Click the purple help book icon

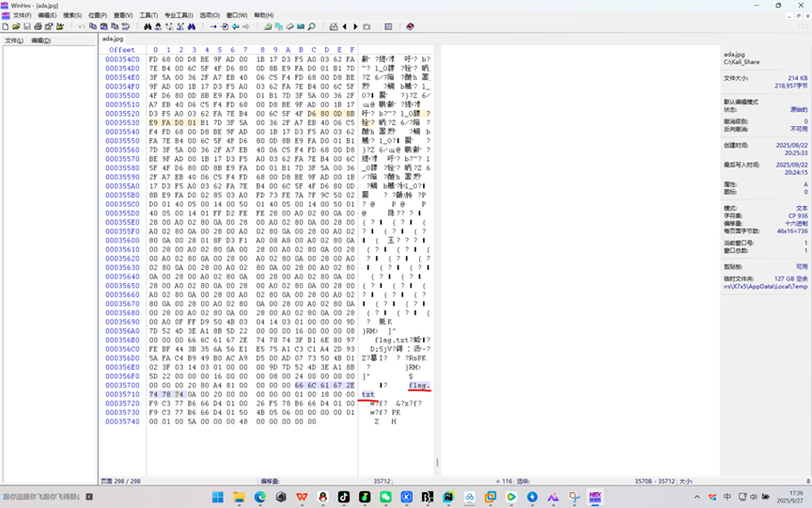coord(410,26)
